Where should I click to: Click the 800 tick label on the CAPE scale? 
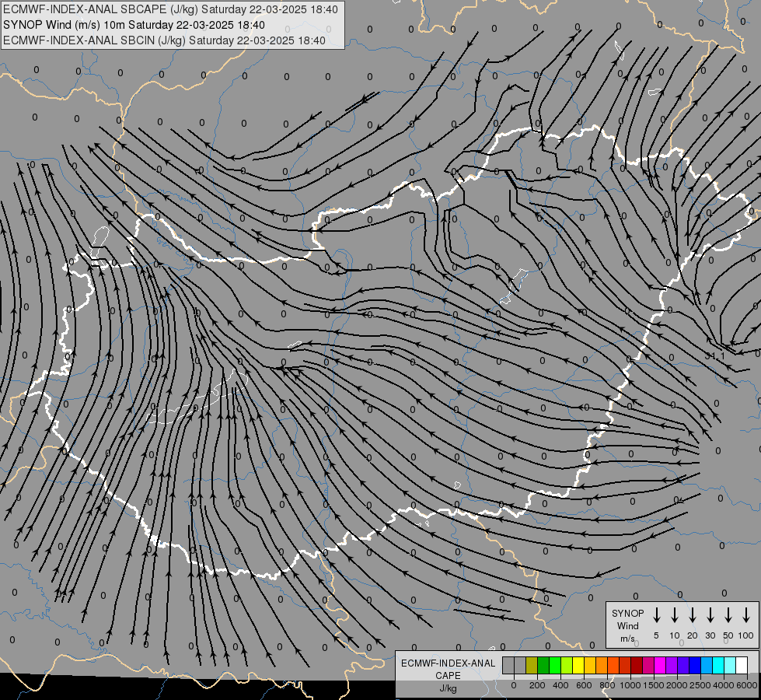pos(607,685)
